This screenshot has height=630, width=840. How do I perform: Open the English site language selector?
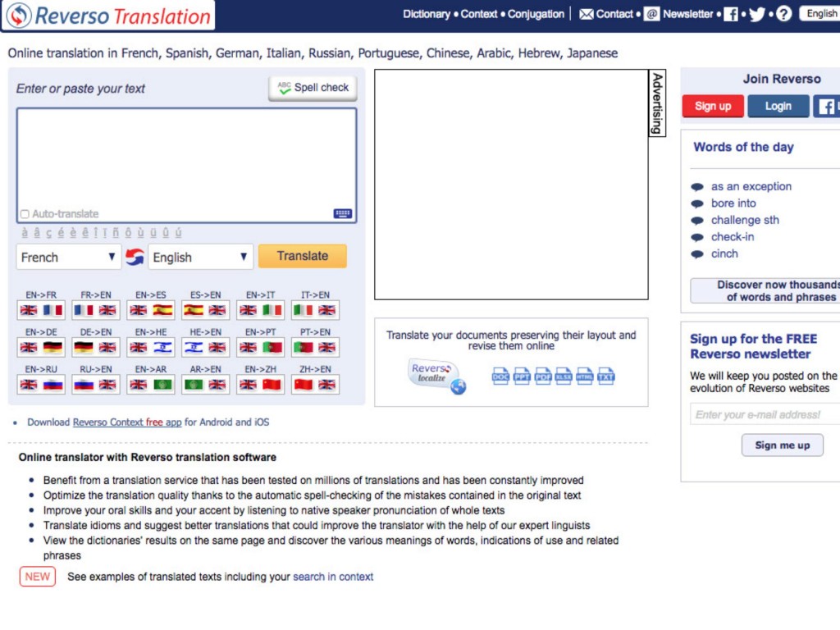(x=820, y=13)
